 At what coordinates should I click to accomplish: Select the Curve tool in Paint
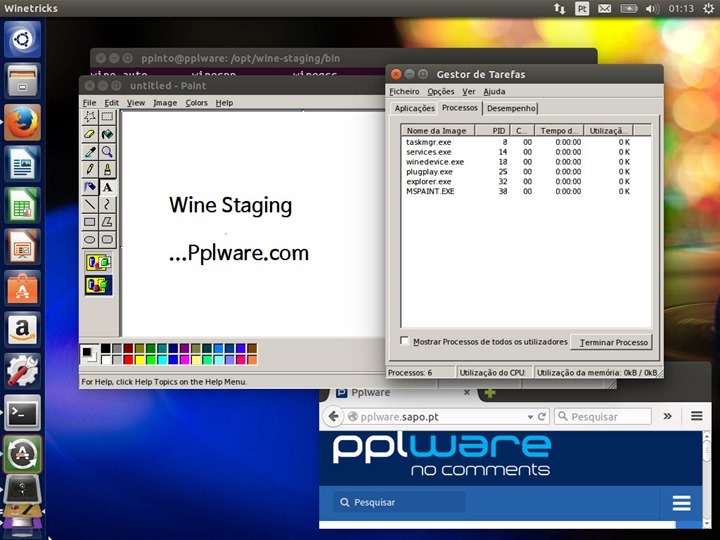pyautogui.click(x=107, y=204)
